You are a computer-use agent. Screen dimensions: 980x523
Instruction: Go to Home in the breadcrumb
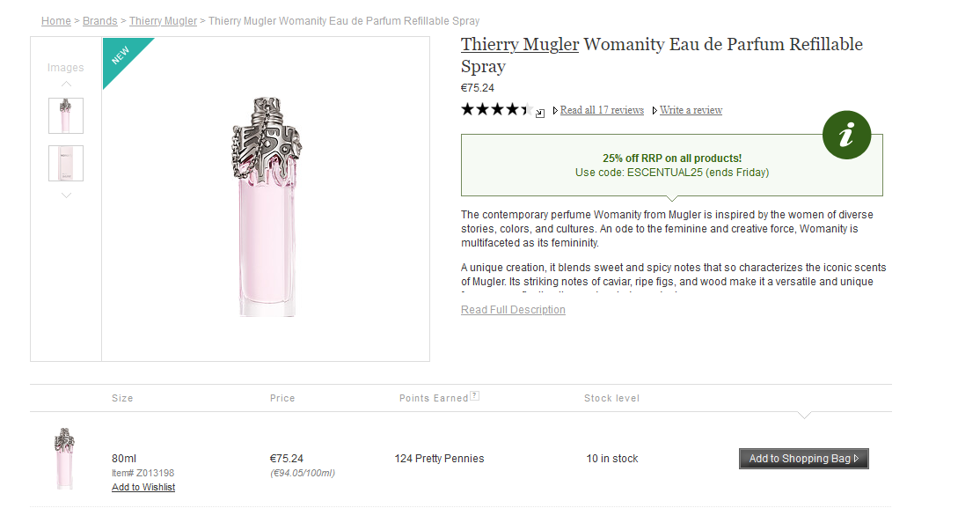point(56,21)
